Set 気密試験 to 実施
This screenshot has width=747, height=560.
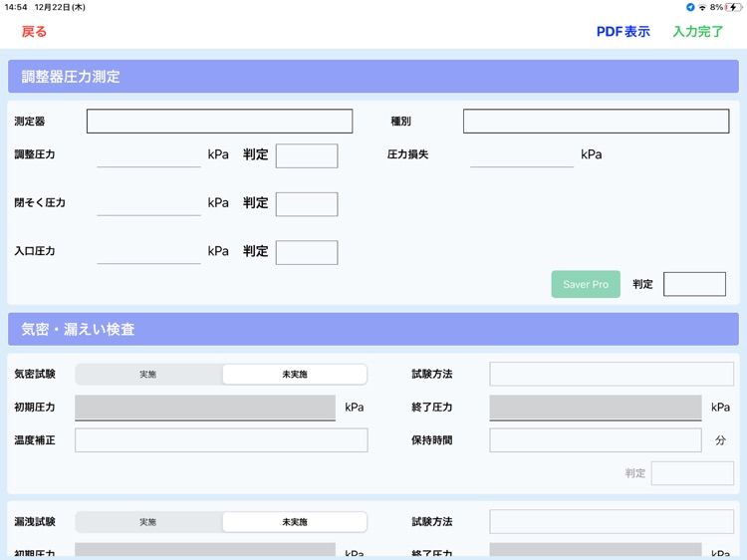pos(148,374)
